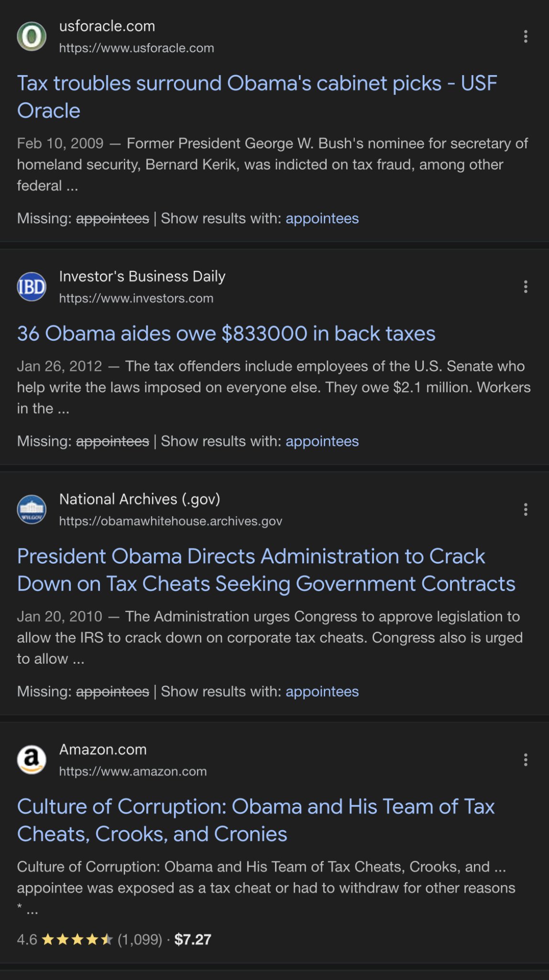Screen dimensions: 549x980
Task: Click the Amazon.com favicon
Action: 32,760
